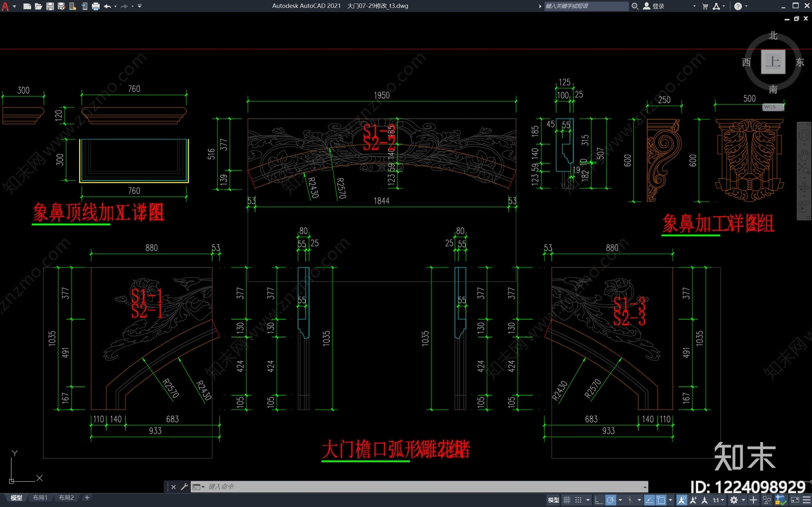Toggle Polar tracking in the status bar
Image resolution: width=812 pixels, height=507 pixels.
pos(611,500)
